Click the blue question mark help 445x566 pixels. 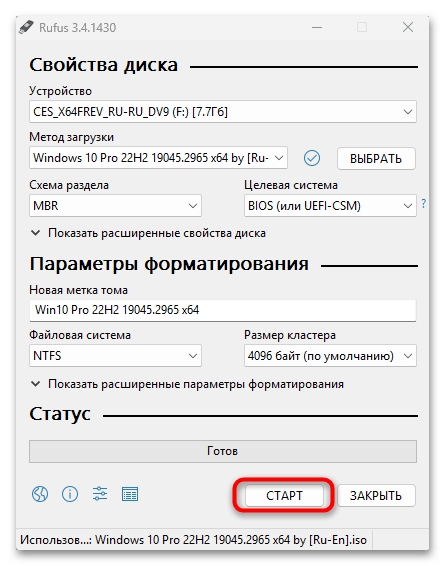click(x=424, y=204)
